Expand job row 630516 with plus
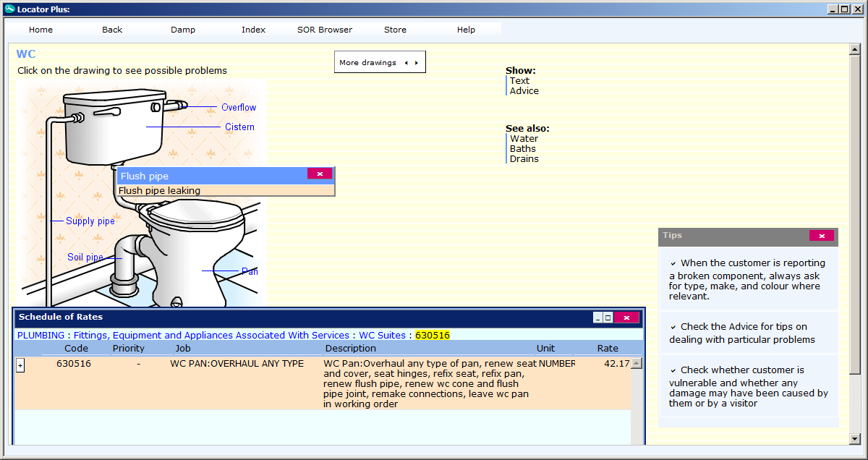The image size is (868, 460). pyautogui.click(x=20, y=366)
